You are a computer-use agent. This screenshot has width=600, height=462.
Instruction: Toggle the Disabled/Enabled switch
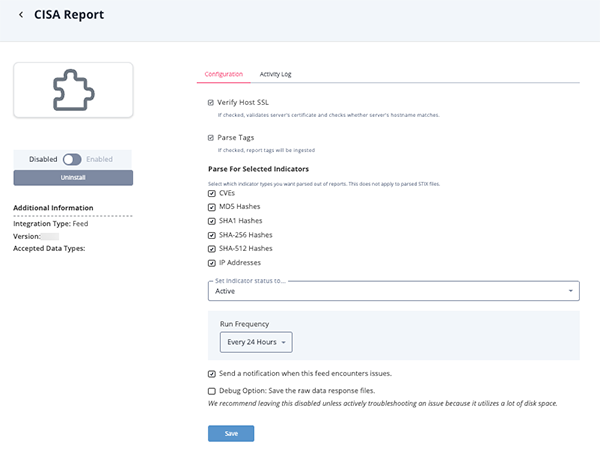pos(72,159)
